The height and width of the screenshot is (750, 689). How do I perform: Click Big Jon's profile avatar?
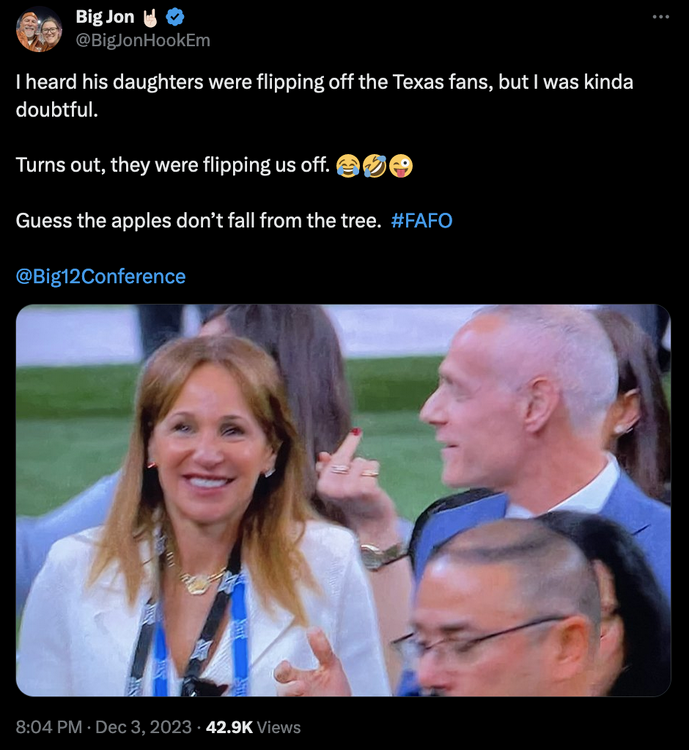39,29
